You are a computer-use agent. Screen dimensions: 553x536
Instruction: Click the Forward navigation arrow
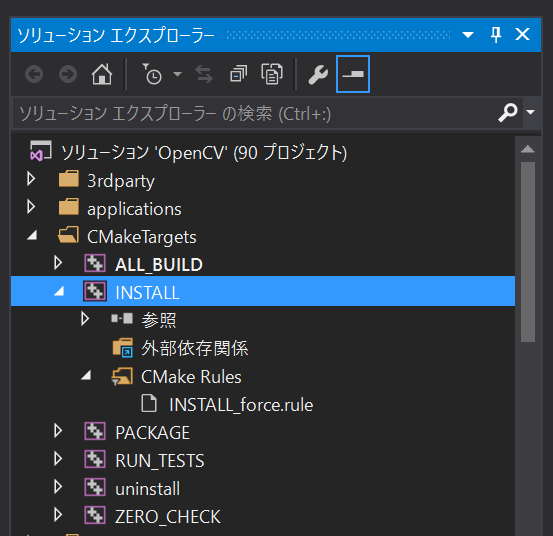(68, 74)
